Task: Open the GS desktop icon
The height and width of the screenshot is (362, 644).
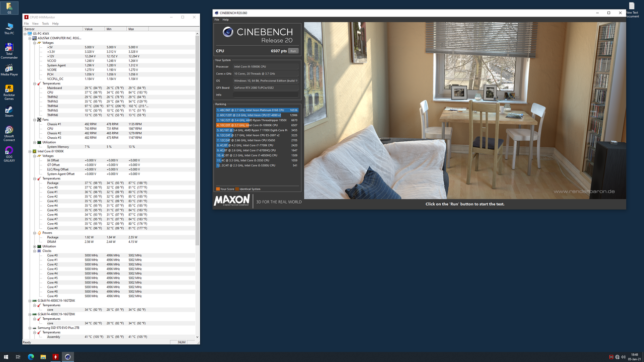Action: [x=9, y=8]
